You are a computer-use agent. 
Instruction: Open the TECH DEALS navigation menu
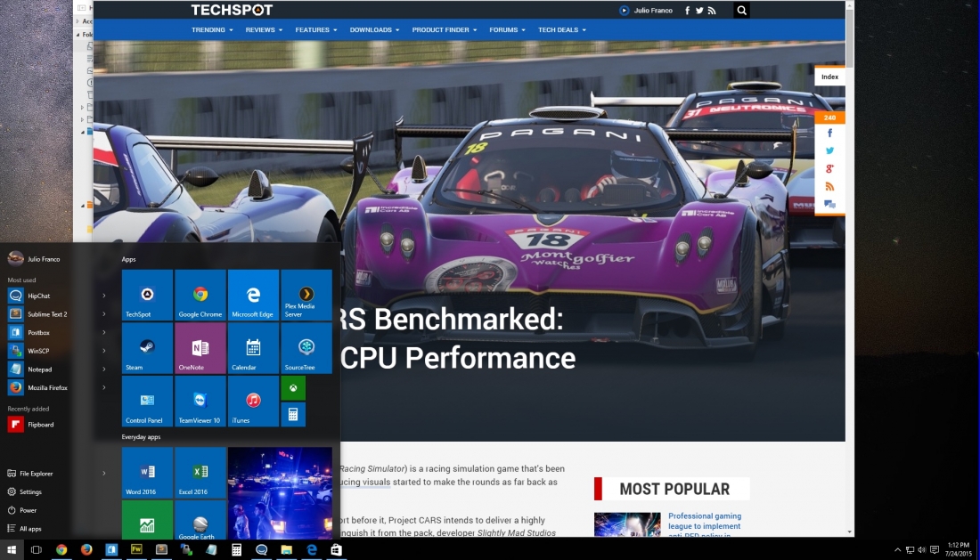tap(562, 30)
